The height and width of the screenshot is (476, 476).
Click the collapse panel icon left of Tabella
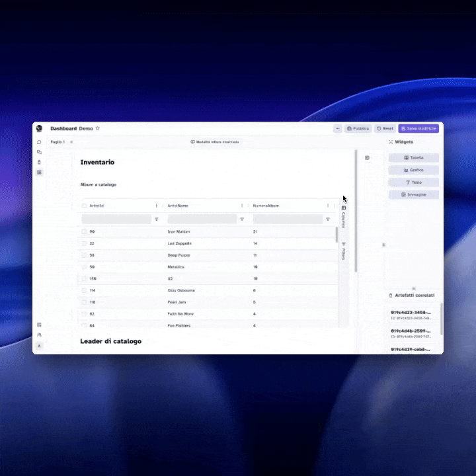pos(367,158)
